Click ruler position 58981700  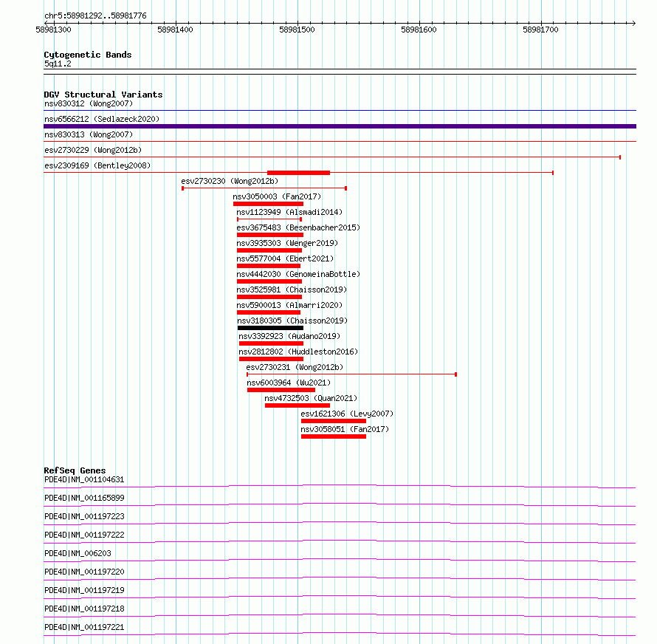540,30
